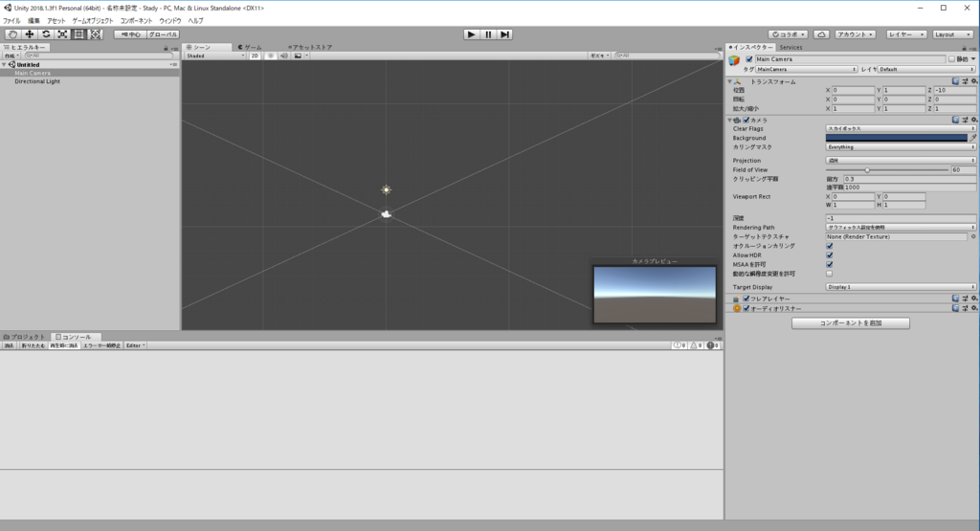
Task: Select the Rect transform tool
Action: [78, 34]
